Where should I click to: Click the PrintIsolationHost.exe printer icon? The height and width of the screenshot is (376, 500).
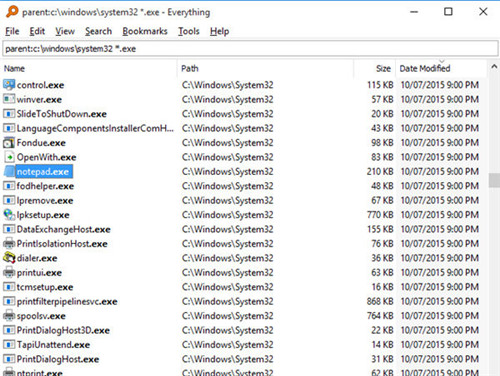tap(9, 244)
